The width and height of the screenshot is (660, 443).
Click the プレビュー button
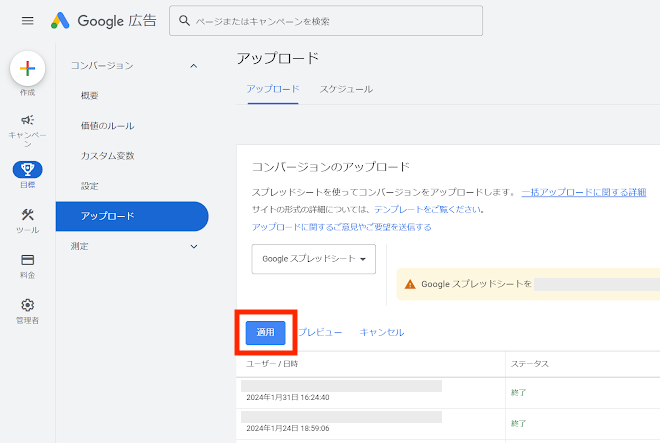point(320,333)
